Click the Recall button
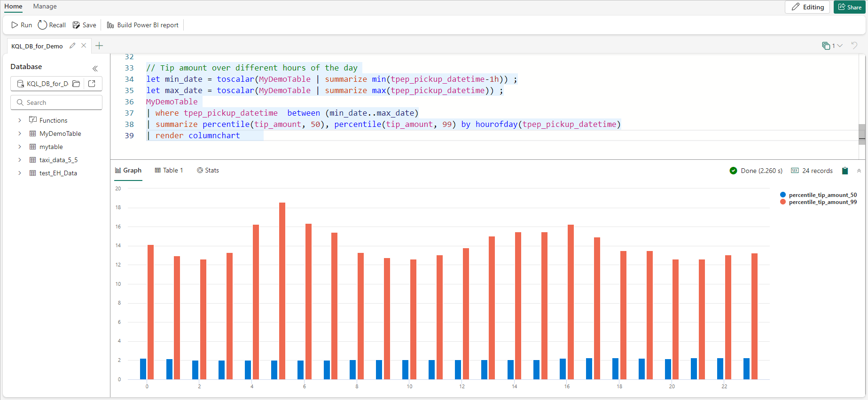 pyautogui.click(x=52, y=25)
